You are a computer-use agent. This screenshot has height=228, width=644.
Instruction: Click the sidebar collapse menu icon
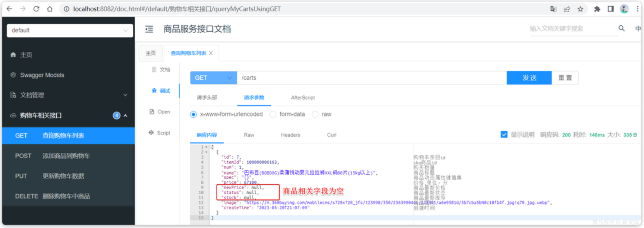(149, 29)
